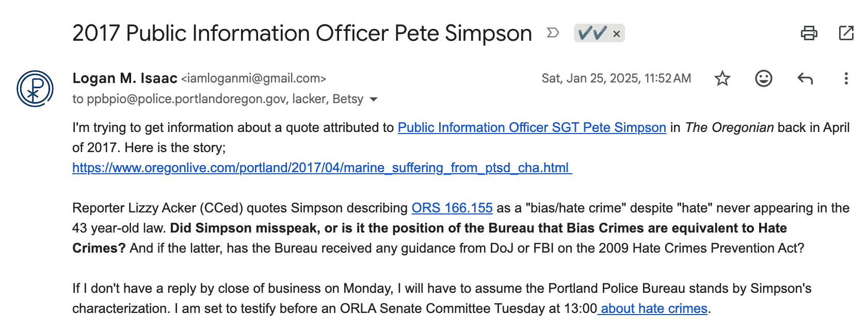Add an emoji reaction to the email
Screen dimensions: 868x331
763,78
